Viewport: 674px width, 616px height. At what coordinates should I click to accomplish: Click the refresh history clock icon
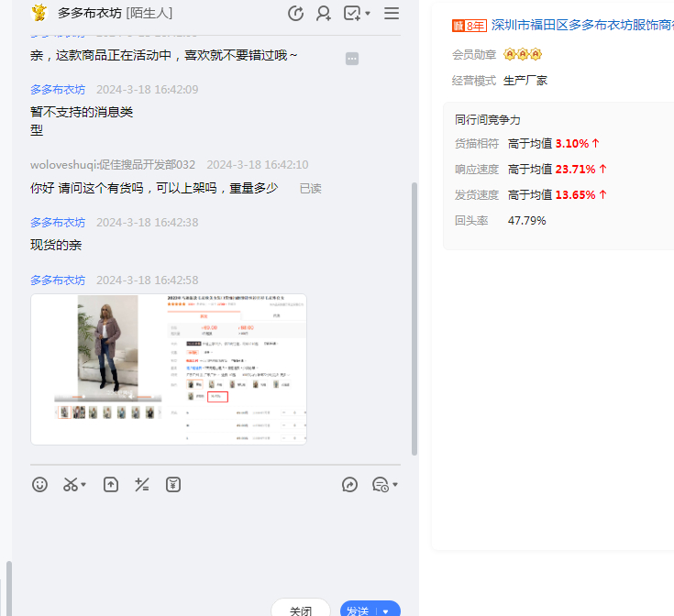coord(295,13)
